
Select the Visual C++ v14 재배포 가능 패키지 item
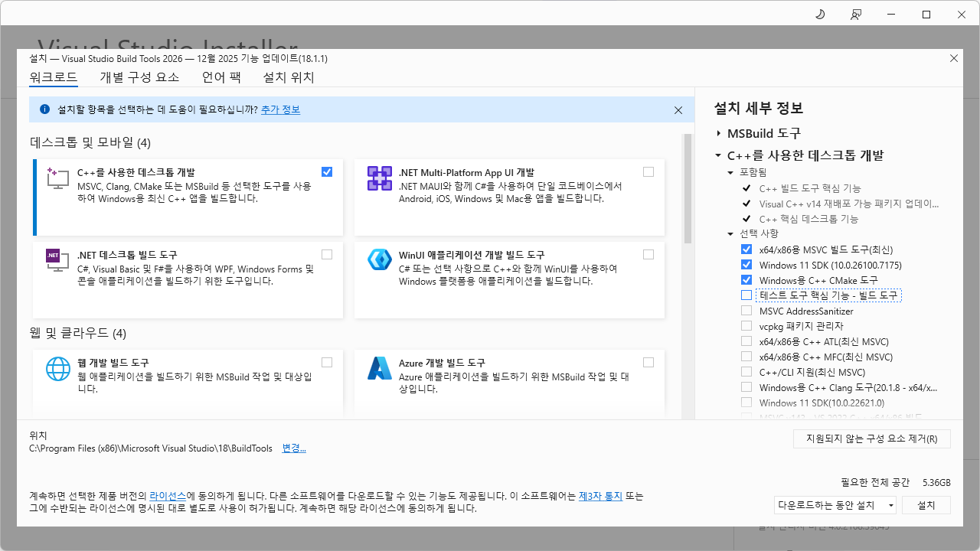click(849, 204)
